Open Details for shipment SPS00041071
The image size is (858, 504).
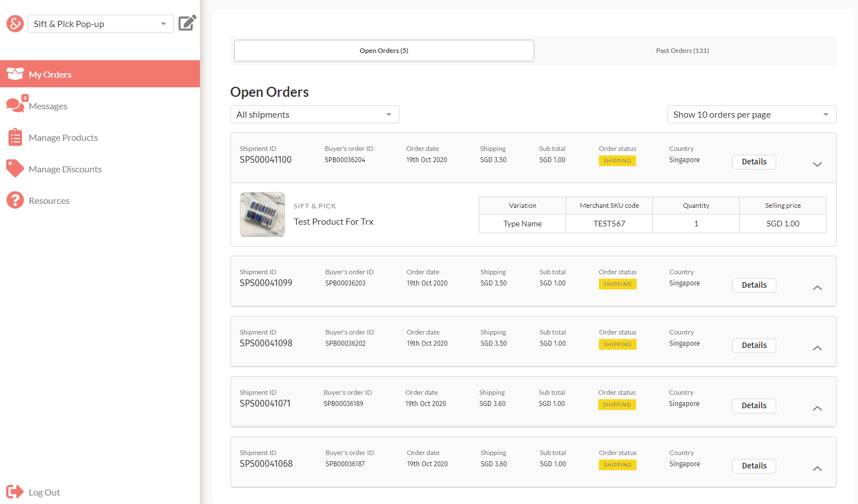click(754, 405)
